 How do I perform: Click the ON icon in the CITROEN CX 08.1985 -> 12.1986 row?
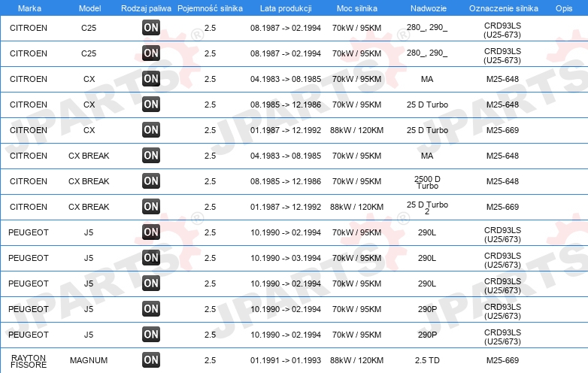click(x=151, y=105)
